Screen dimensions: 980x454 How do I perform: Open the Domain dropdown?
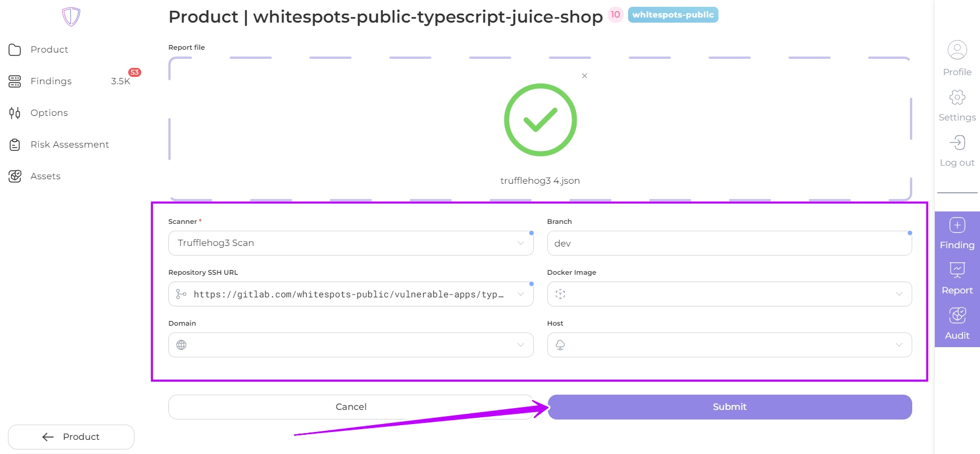point(520,345)
